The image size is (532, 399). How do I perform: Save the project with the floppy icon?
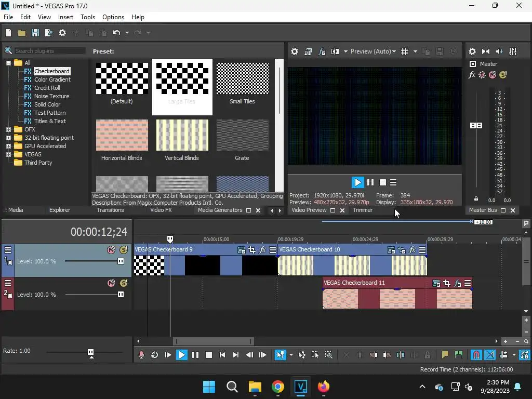(35, 33)
